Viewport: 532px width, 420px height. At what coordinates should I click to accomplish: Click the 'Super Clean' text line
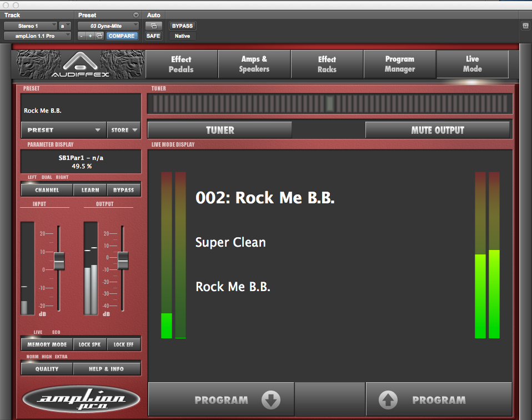(230, 242)
